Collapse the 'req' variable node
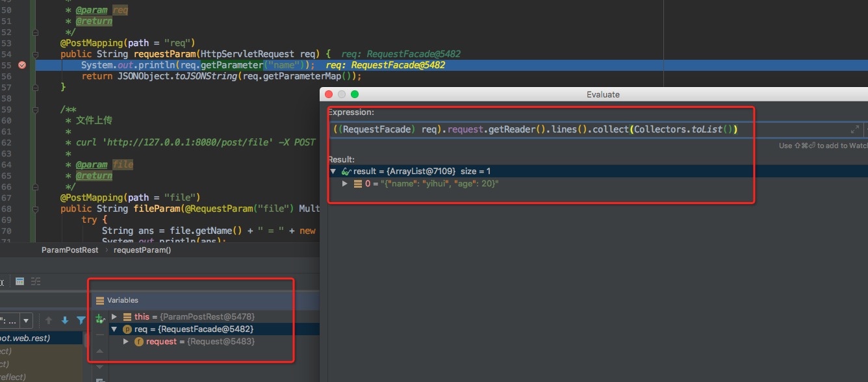The height and width of the screenshot is (382, 868). pyautogui.click(x=114, y=329)
